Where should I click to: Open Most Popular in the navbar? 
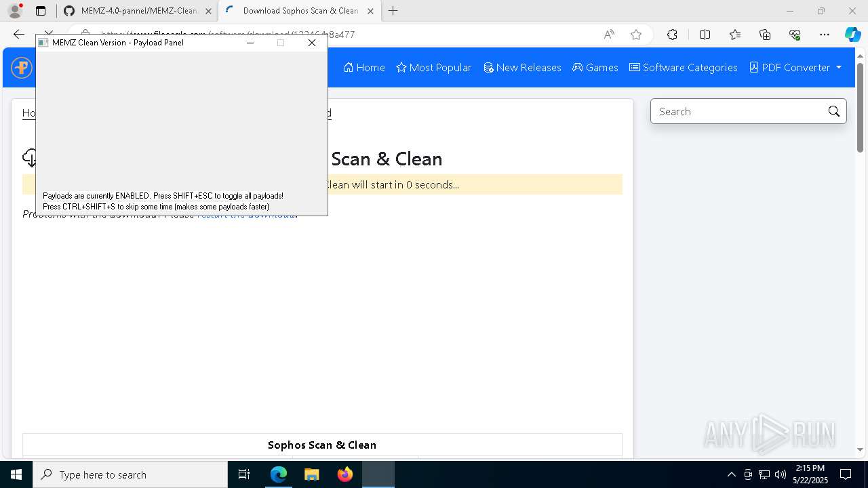[434, 67]
